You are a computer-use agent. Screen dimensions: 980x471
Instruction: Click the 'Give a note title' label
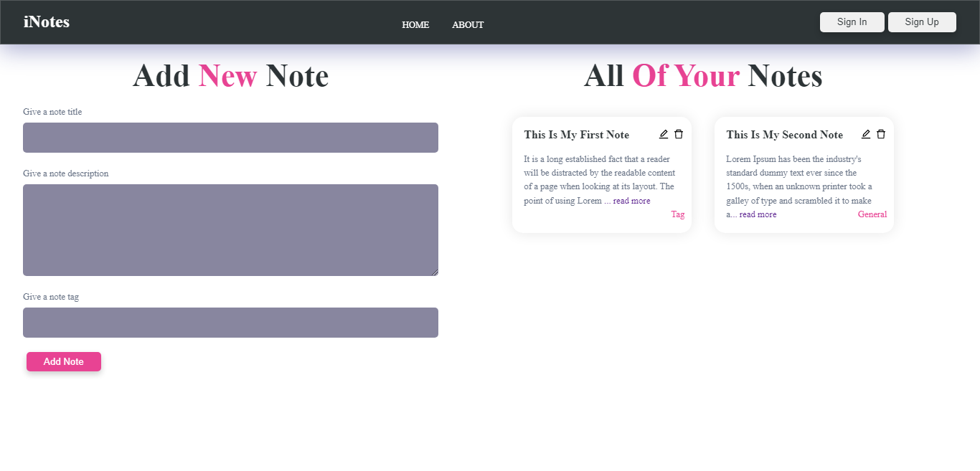point(52,112)
